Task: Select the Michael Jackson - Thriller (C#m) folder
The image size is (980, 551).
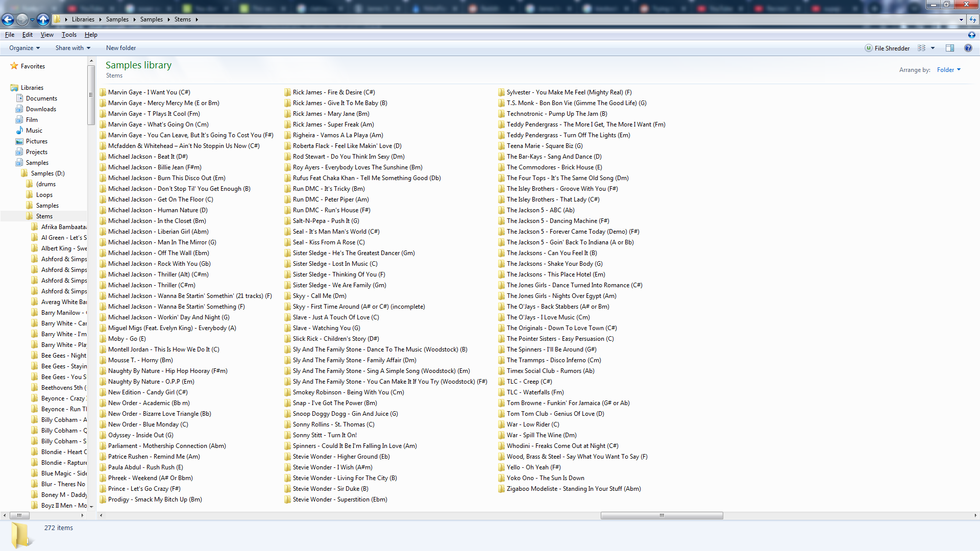Action: click(151, 285)
